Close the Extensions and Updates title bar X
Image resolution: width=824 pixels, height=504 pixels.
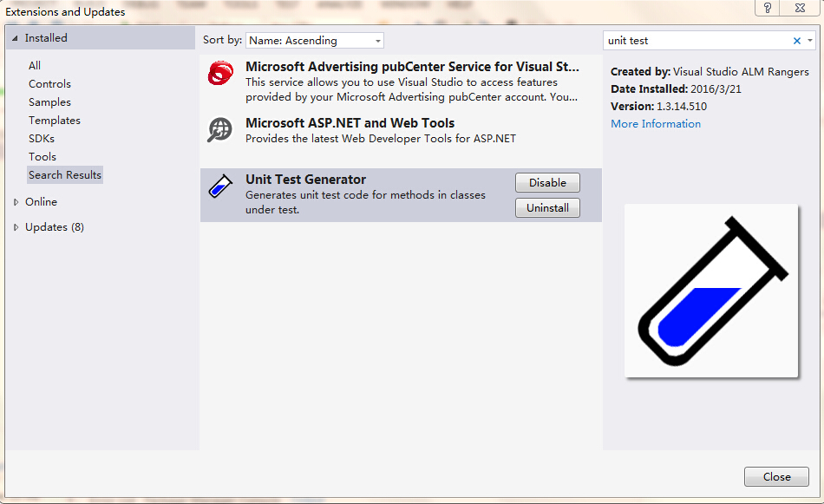(x=800, y=8)
